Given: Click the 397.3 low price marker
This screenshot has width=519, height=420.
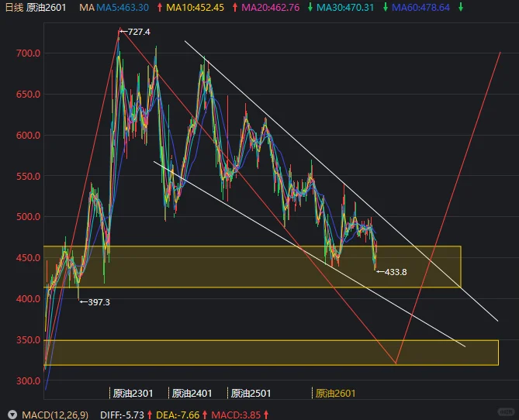Looking at the screenshot, I should pyautogui.click(x=95, y=302).
